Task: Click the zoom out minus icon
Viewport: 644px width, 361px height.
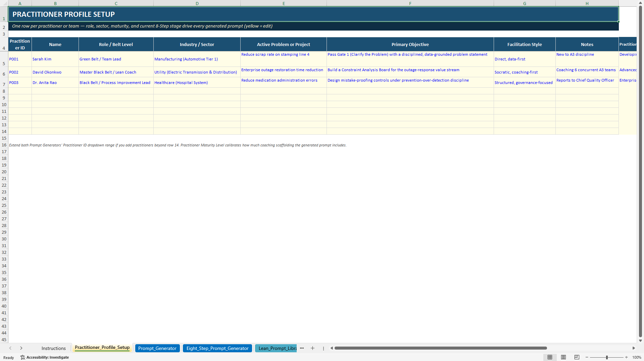Action: click(x=587, y=357)
